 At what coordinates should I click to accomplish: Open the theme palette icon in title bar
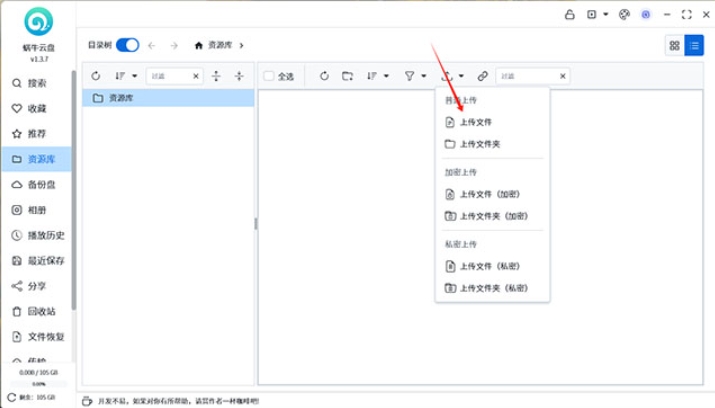pos(624,14)
